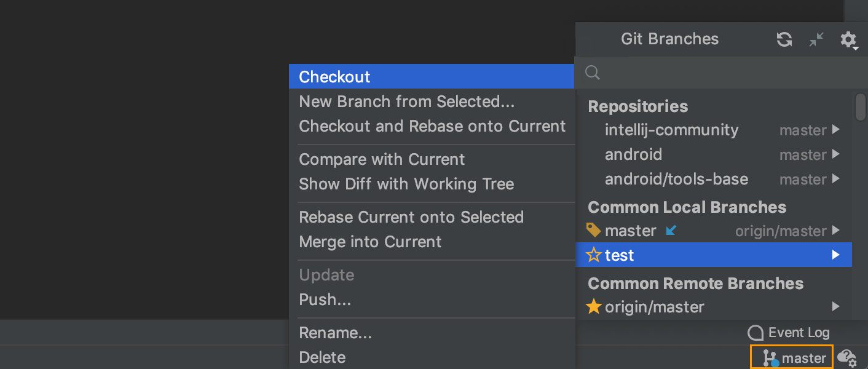Click the Event Log bubble icon

(x=754, y=333)
